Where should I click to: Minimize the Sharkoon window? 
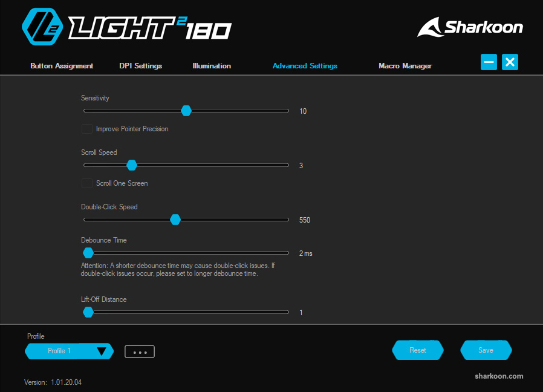[x=489, y=62]
